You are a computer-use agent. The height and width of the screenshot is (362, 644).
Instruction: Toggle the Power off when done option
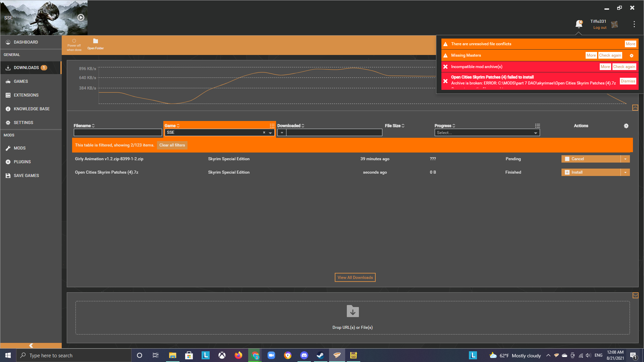74,45
